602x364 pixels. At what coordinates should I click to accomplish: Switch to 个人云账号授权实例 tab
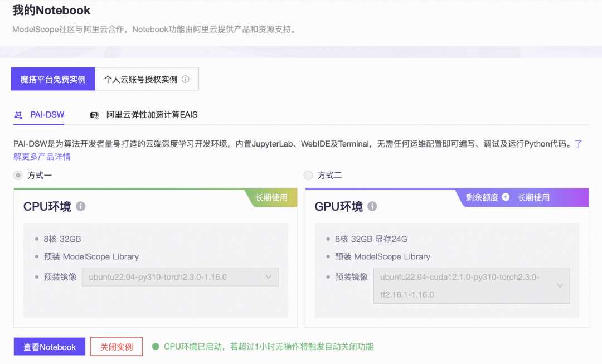pos(147,79)
